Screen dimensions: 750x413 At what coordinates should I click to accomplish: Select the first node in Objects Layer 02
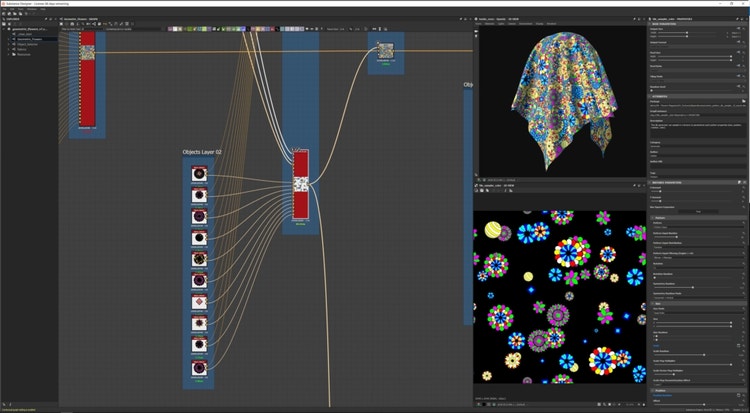199,172
